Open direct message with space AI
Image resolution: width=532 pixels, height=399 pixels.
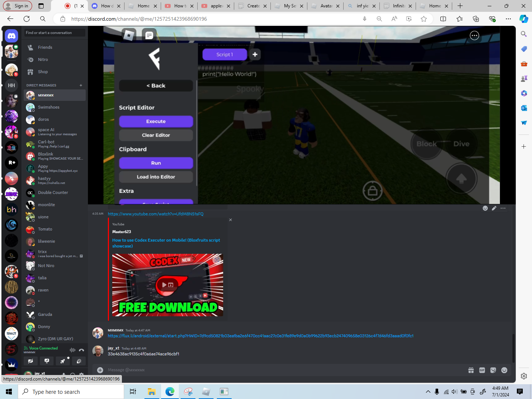pos(55,132)
